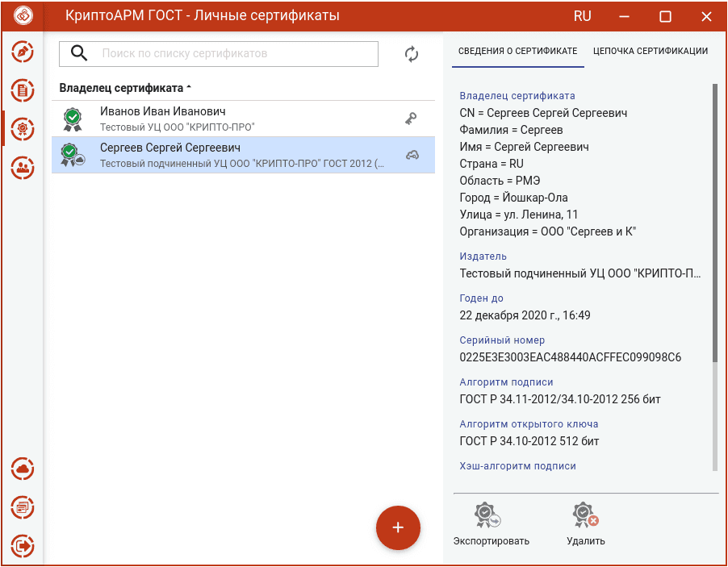This screenshot has width=728, height=567.
Task: Sort the list by Владелец сертификата header
Action: tap(125, 88)
